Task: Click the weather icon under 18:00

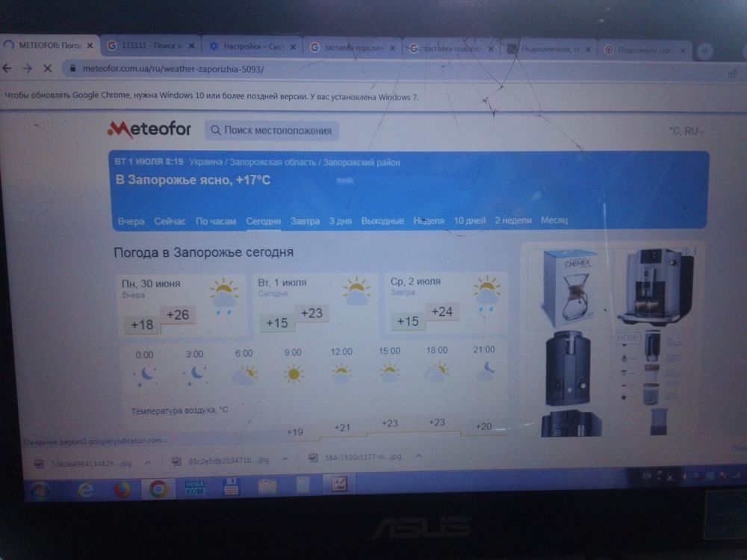Action: pyautogui.click(x=436, y=371)
